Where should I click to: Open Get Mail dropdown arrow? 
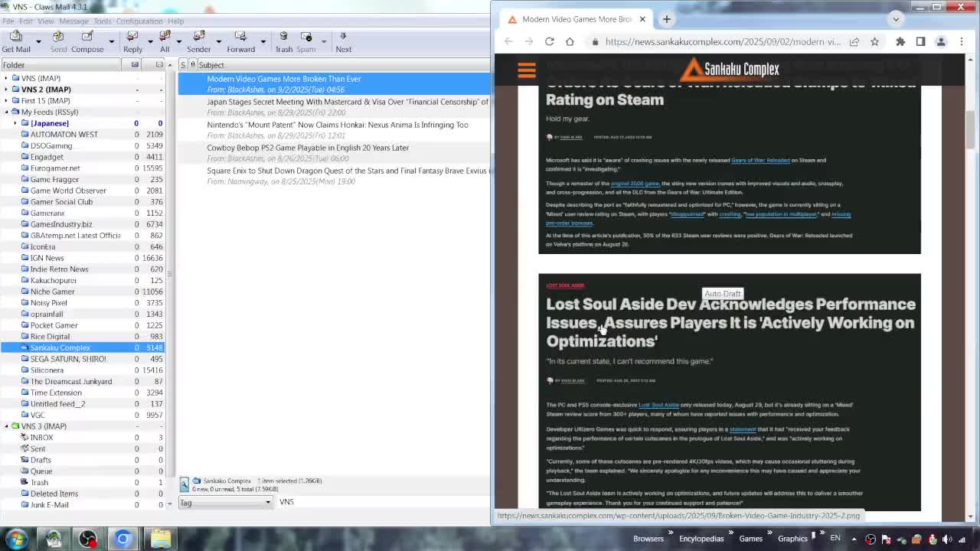[38, 41]
